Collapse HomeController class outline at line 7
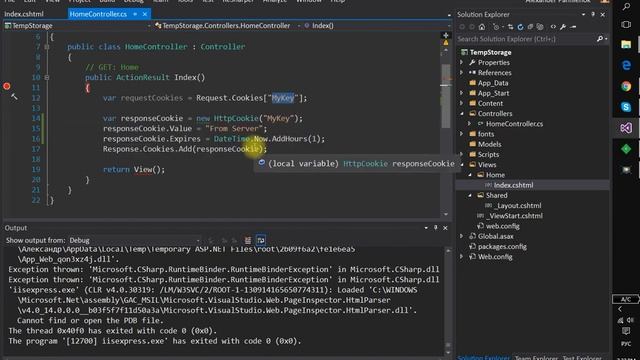Viewport: 640px width, 360px height. coord(47,47)
